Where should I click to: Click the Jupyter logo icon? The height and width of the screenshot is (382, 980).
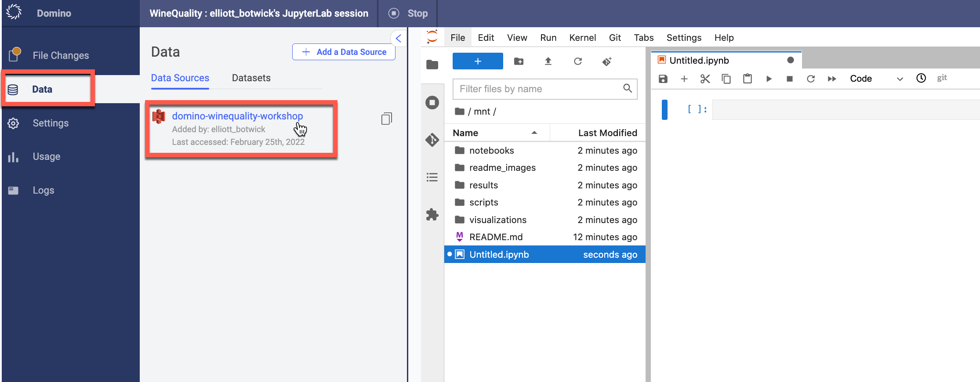(432, 37)
